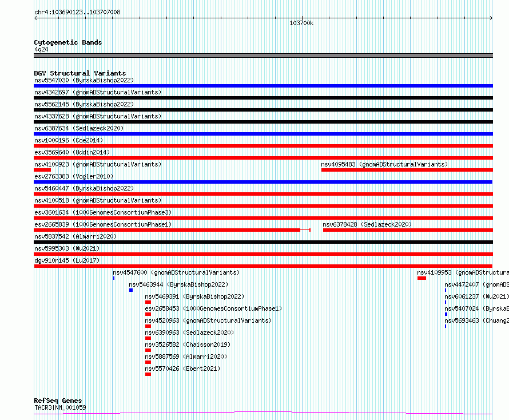Click blue square under nsv5407024
509x420 pixels.
pos(446,314)
